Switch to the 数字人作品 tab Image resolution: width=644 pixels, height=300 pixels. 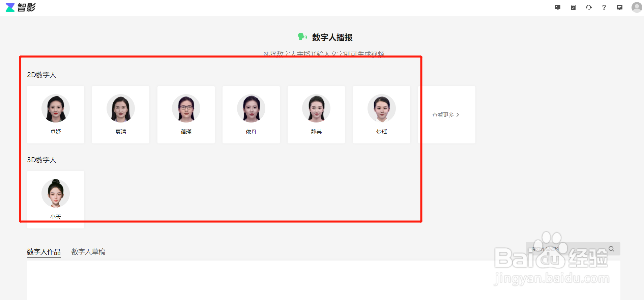click(44, 252)
